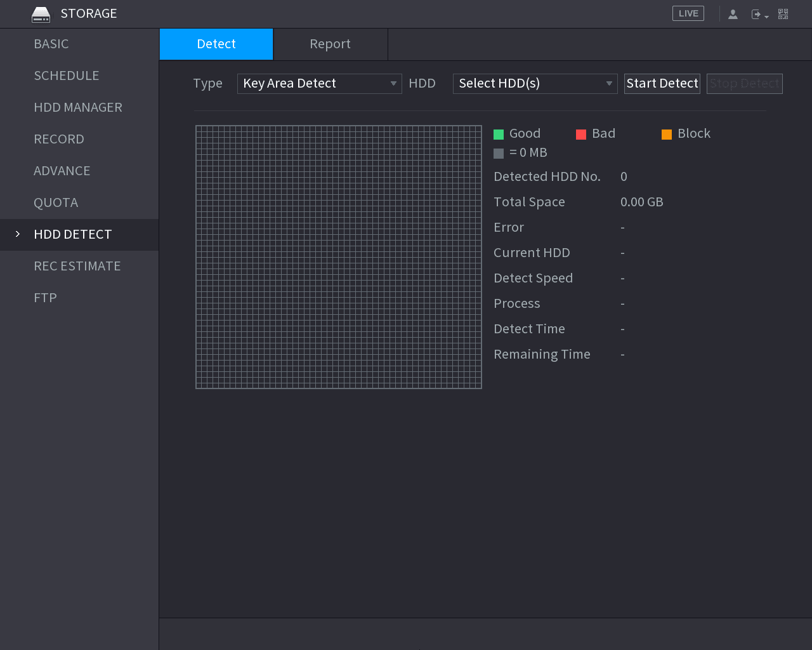The image size is (812, 650).
Task: Expand the Select HDD(s) dropdown
Action: point(535,83)
